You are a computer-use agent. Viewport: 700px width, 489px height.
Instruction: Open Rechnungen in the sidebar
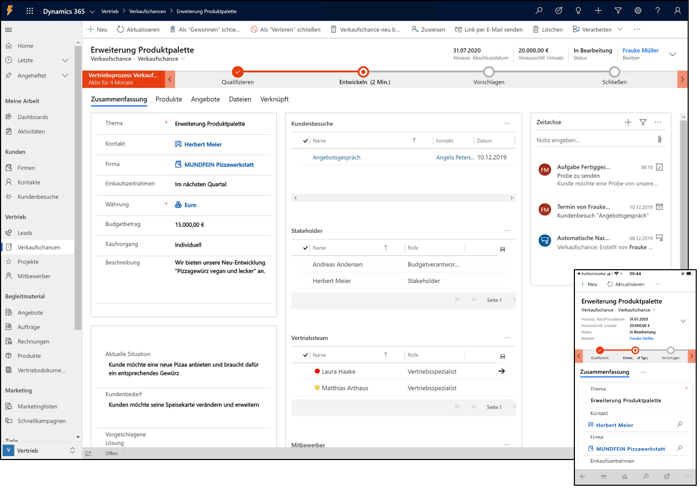pos(33,341)
